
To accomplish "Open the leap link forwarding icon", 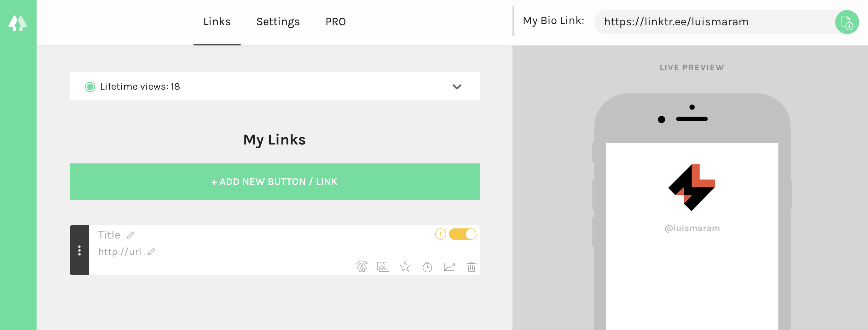I will pos(362,267).
